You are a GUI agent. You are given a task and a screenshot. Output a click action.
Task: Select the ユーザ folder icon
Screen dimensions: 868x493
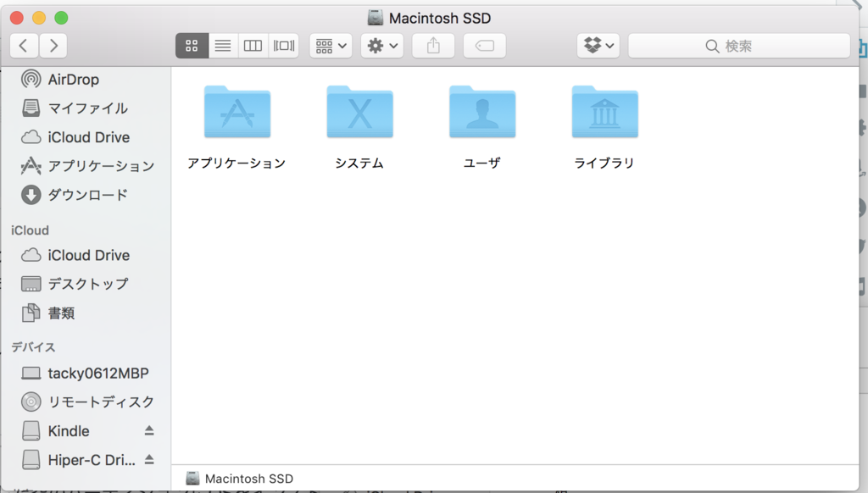(x=482, y=113)
